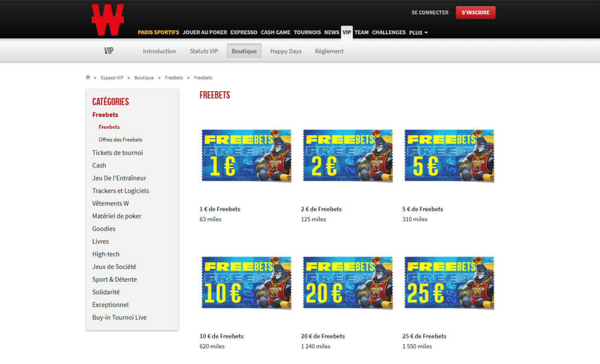Open Goodies category
Image resolution: width=600 pixels, height=364 pixels.
tap(104, 229)
